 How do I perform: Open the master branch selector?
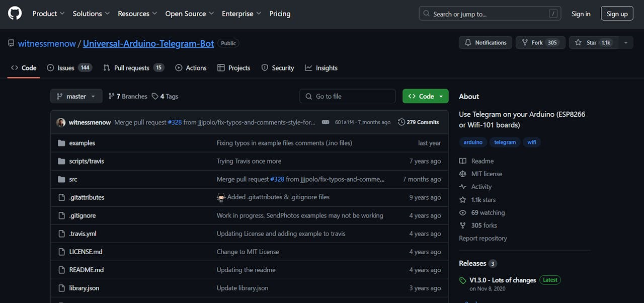pos(76,96)
